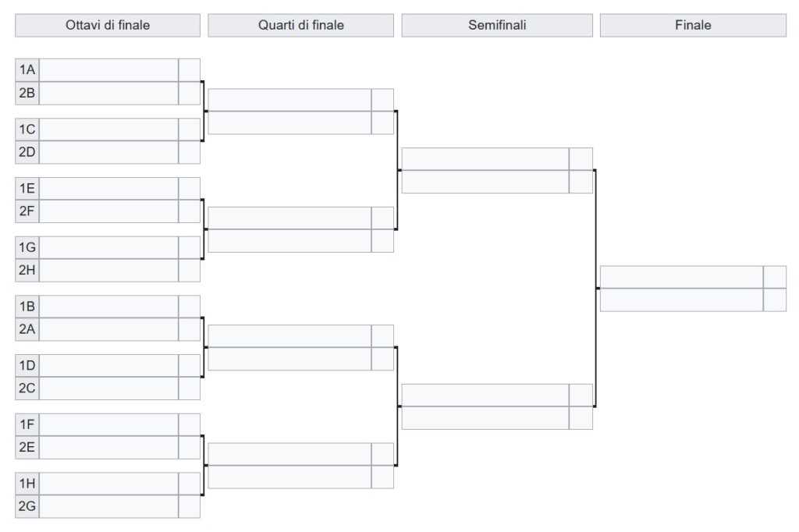Viewport: 799px width, 532px height.
Task: Click the 1A seed label
Action: (27, 69)
